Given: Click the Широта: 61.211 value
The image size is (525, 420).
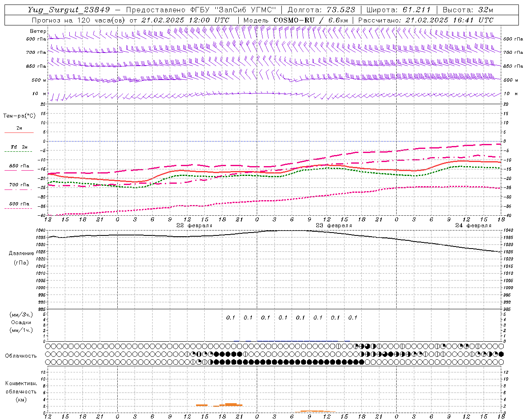Looking at the screenshot, I should point(398,10).
